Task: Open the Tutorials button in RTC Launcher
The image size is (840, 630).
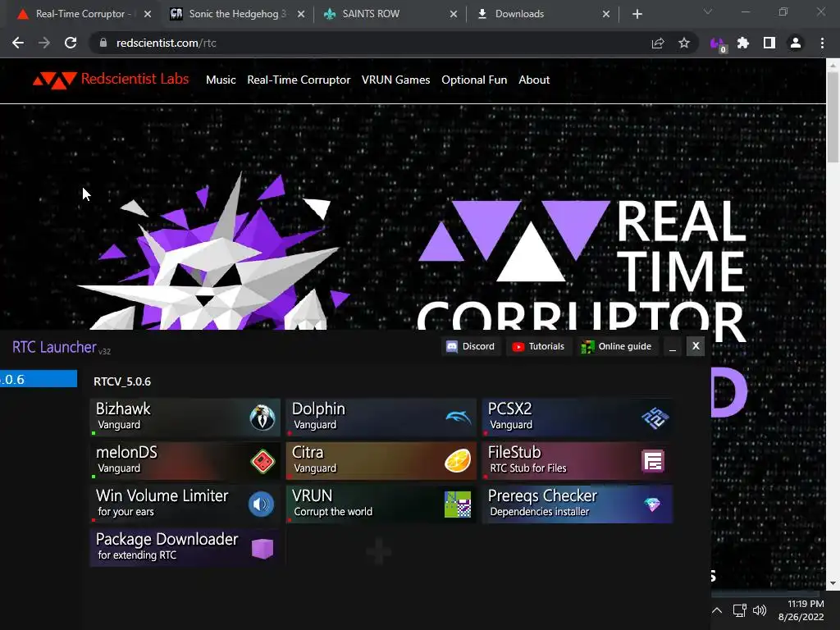Action: tap(539, 347)
